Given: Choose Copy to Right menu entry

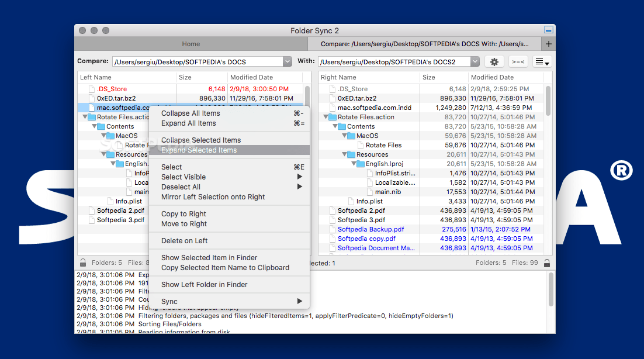Looking at the screenshot, I should 229,213.
